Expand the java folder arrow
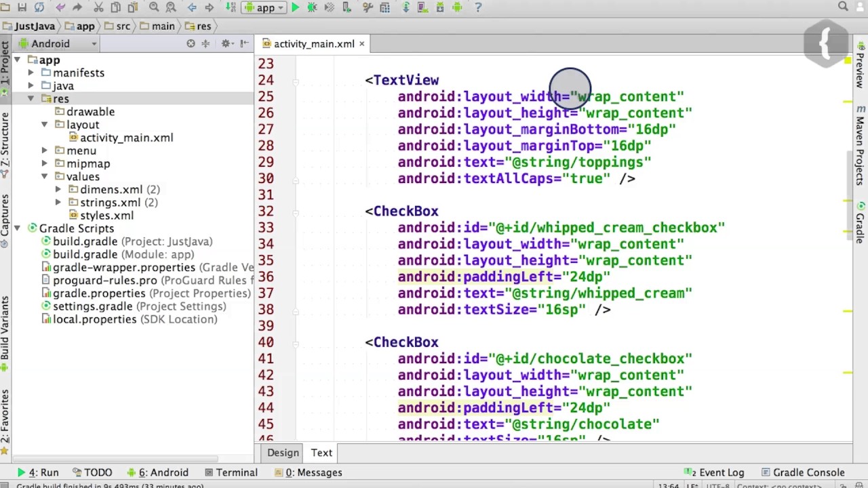The height and width of the screenshot is (488, 868). [31, 85]
